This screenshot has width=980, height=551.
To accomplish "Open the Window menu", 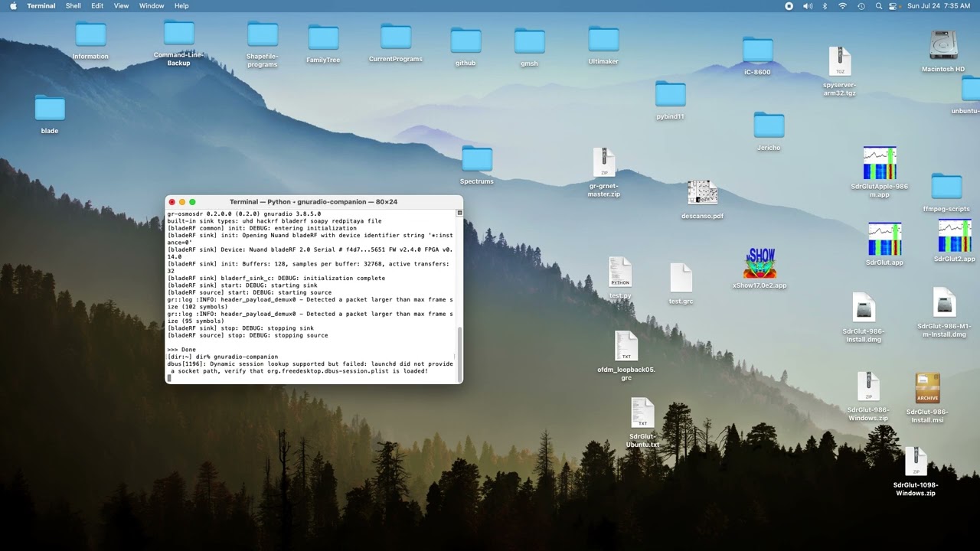I will pos(152,5).
